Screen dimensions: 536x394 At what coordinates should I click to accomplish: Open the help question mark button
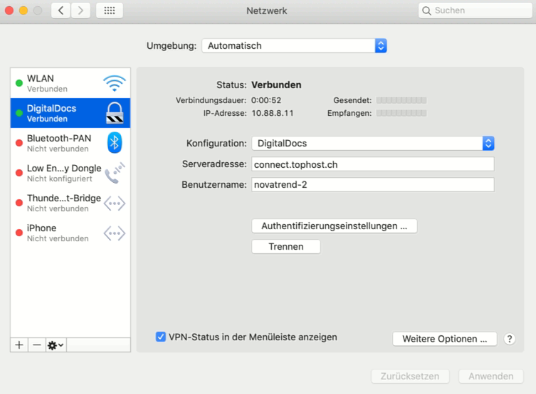pos(509,339)
